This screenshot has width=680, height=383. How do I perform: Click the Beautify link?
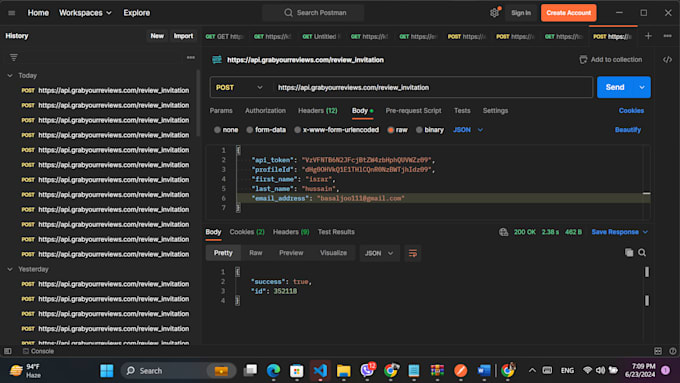pyautogui.click(x=628, y=130)
